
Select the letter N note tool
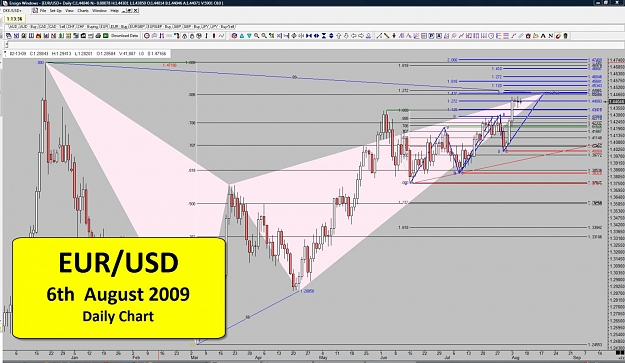tap(550, 36)
